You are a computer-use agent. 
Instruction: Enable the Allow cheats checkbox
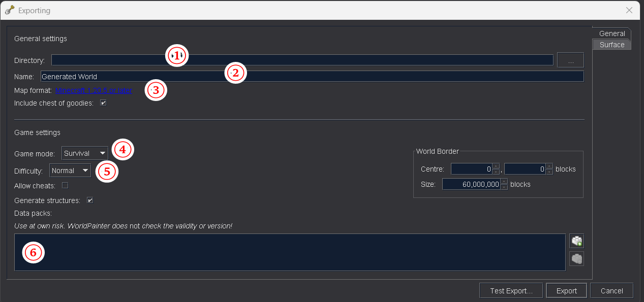[x=65, y=186]
